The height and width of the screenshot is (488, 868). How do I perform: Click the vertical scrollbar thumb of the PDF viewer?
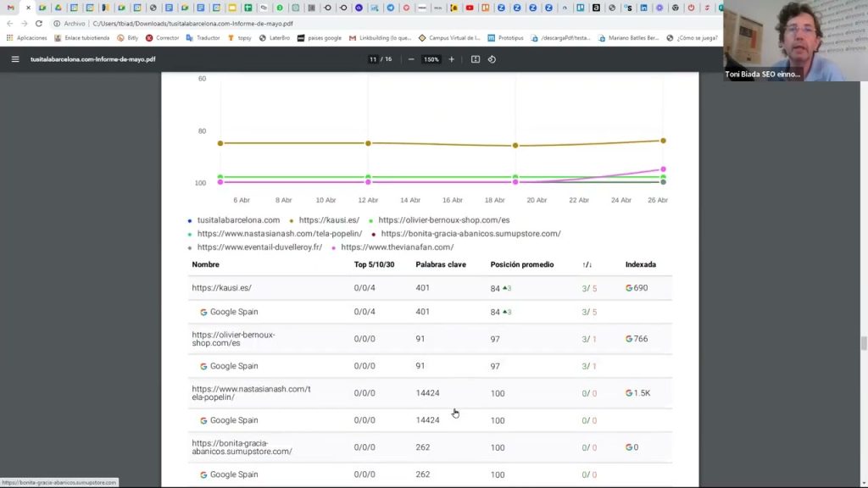coord(864,342)
